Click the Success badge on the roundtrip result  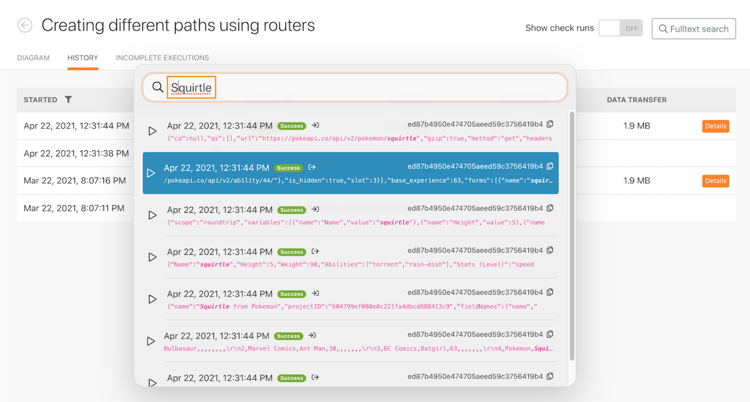point(291,210)
